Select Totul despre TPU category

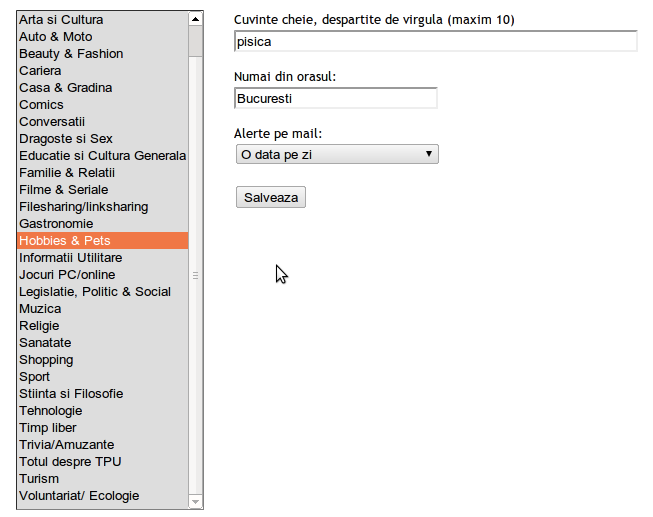(102, 462)
